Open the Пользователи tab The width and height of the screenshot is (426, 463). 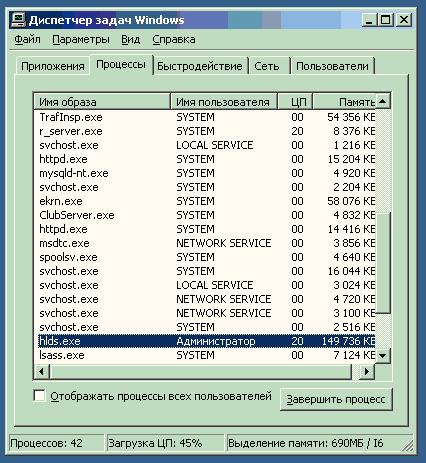coord(332,66)
